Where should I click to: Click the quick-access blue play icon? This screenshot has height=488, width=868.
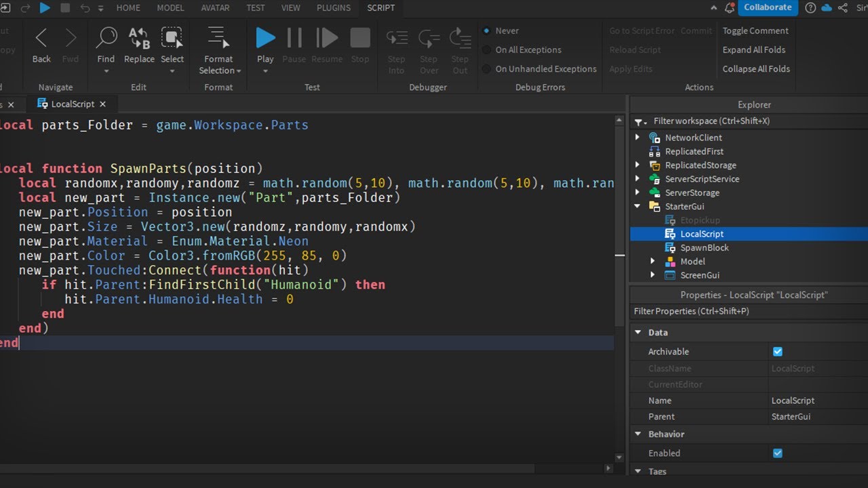45,8
